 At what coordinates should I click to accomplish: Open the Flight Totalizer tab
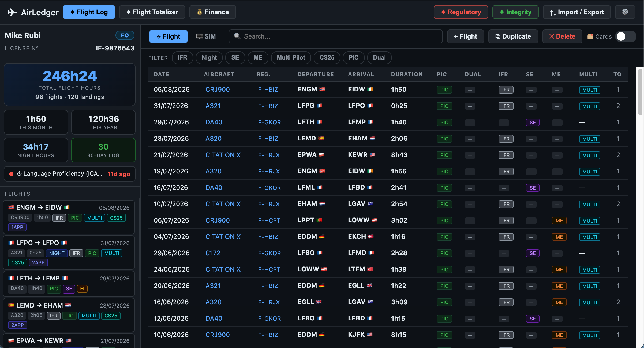click(152, 12)
